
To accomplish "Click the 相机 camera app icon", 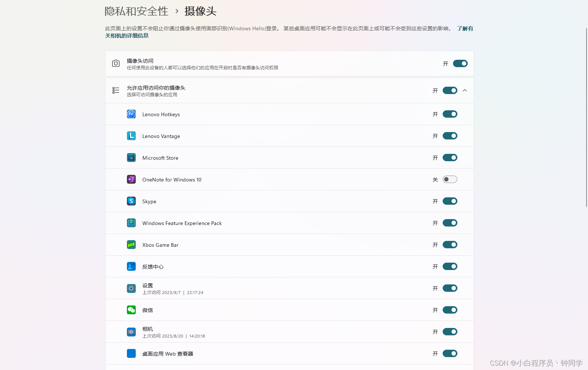I will (131, 332).
